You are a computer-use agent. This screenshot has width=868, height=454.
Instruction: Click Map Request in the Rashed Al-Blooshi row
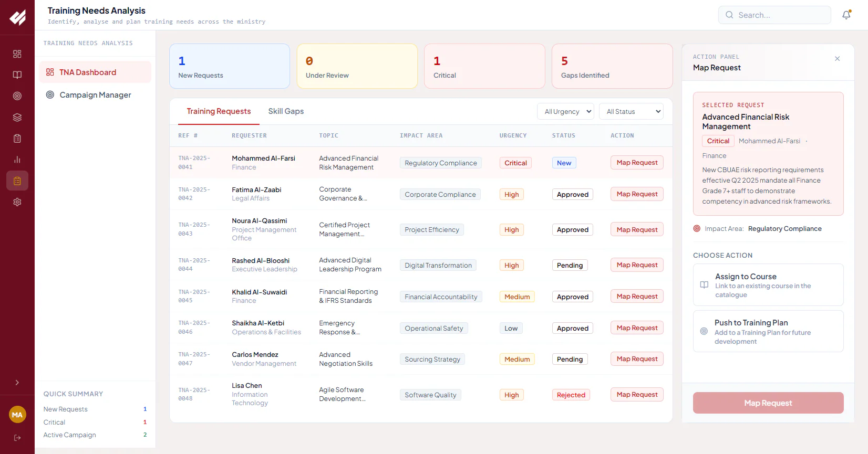pyautogui.click(x=637, y=265)
